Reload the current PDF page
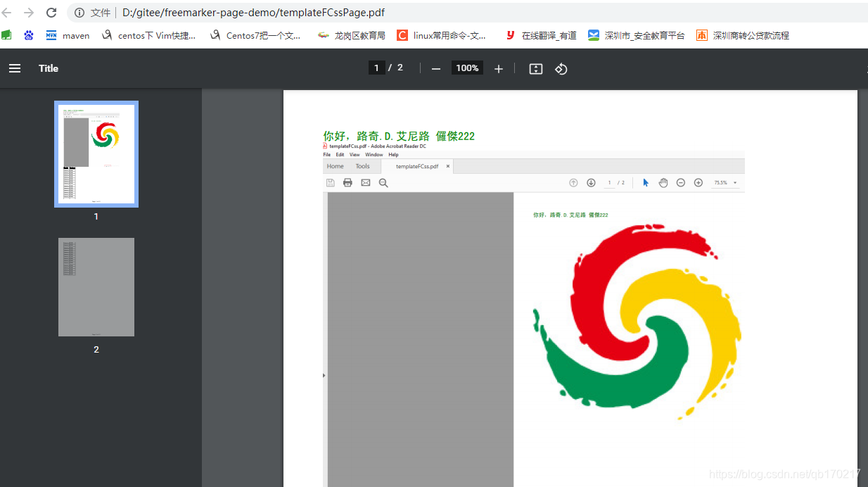This screenshot has height=487, width=868. pyautogui.click(x=51, y=13)
